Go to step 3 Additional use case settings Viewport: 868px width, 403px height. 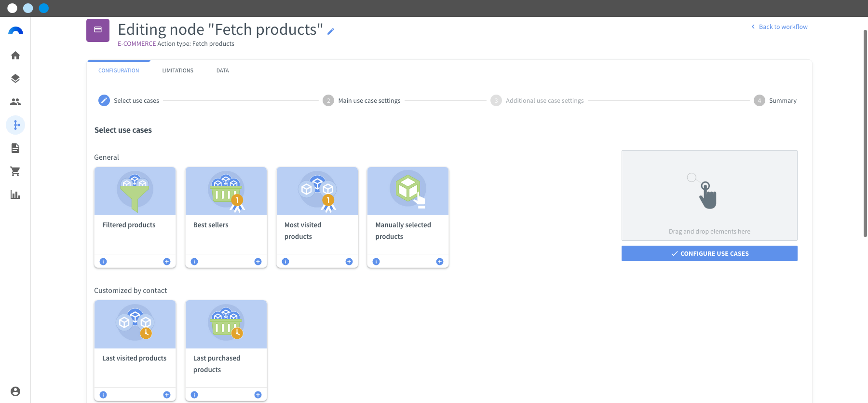click(x=537, y=100)
